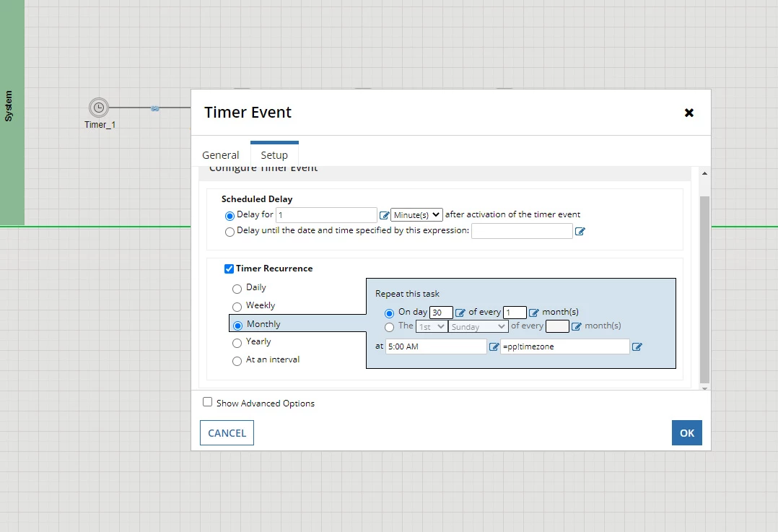Click the Scheduled Delay heading
The image size is (778, 532).
coord(257,199)
